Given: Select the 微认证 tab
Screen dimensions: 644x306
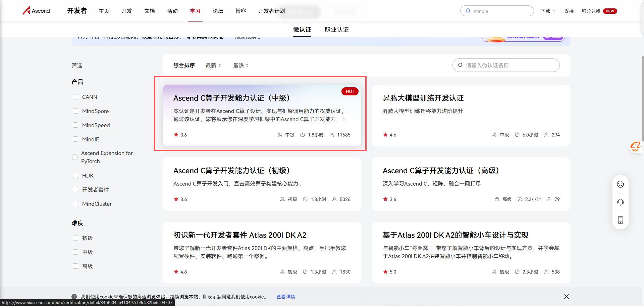Looking at the screenshot, I should click(302, 30).
